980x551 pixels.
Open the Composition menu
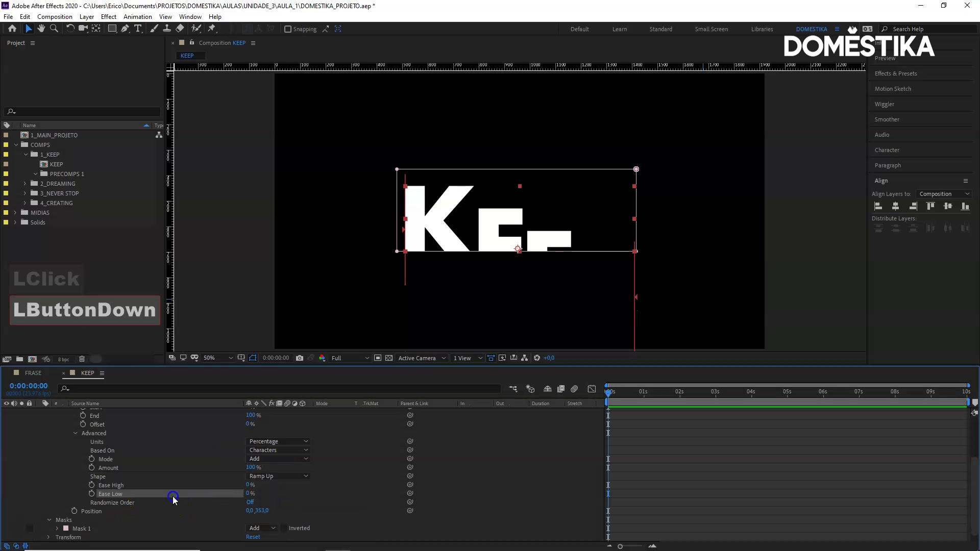[55, 17]
